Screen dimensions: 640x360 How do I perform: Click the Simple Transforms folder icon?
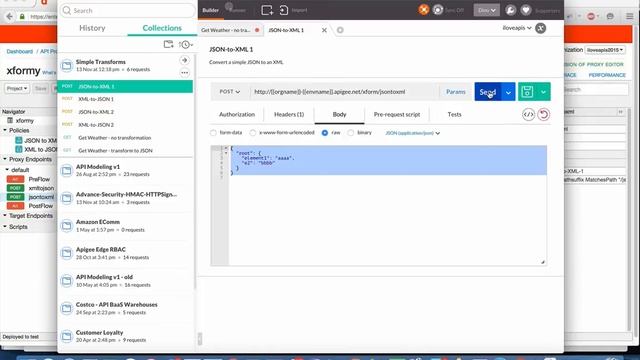coord(67,65)
